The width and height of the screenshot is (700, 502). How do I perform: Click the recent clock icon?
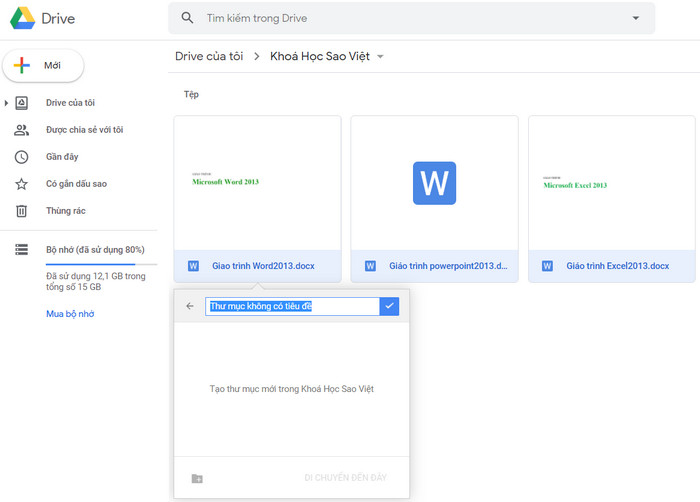pos(21,157)
